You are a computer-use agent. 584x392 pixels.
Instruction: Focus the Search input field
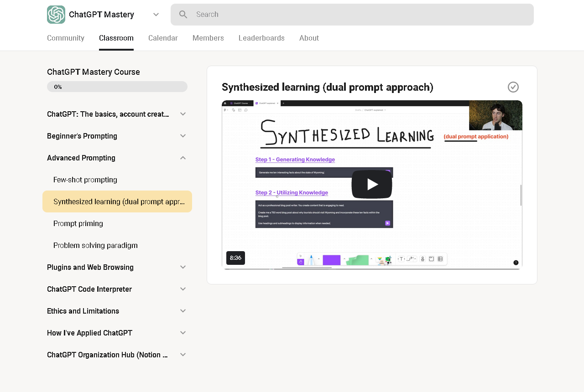(352, 15)
